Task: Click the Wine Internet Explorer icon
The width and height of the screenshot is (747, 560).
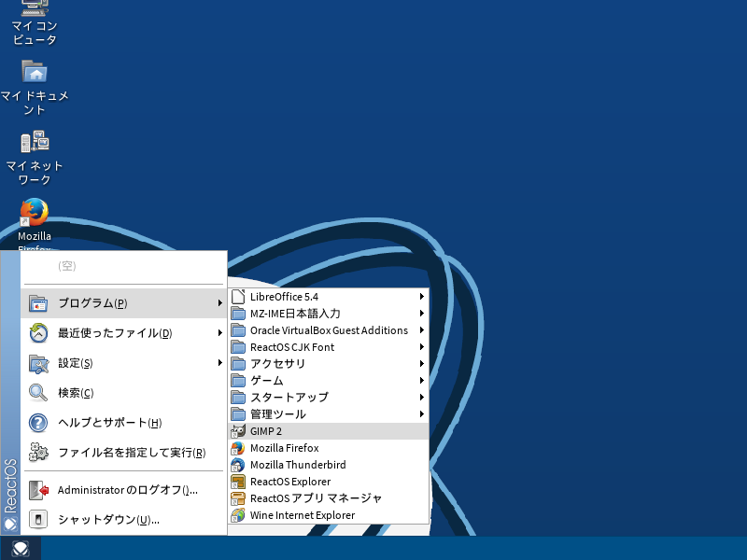Action: click(238, 515)
